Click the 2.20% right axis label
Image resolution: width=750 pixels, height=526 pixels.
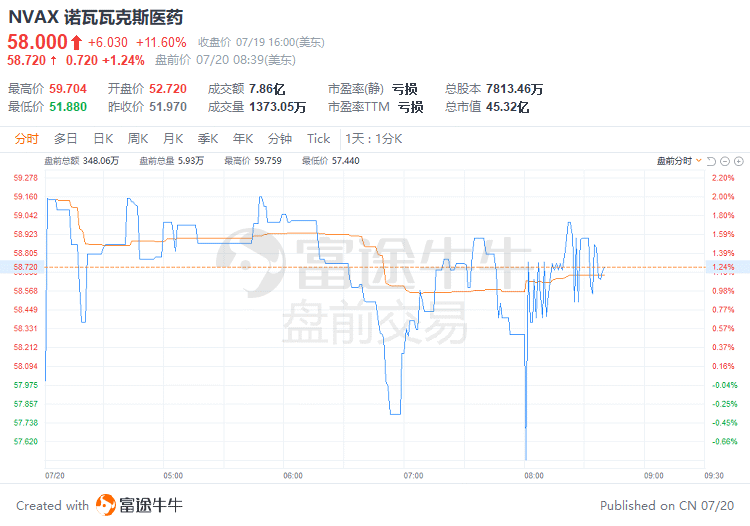pos(723,178)
